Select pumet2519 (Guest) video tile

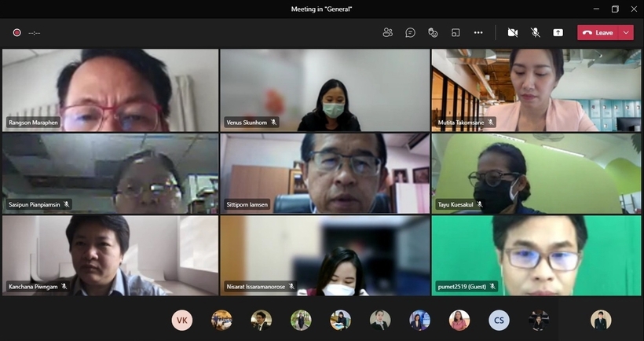[536, 255]
